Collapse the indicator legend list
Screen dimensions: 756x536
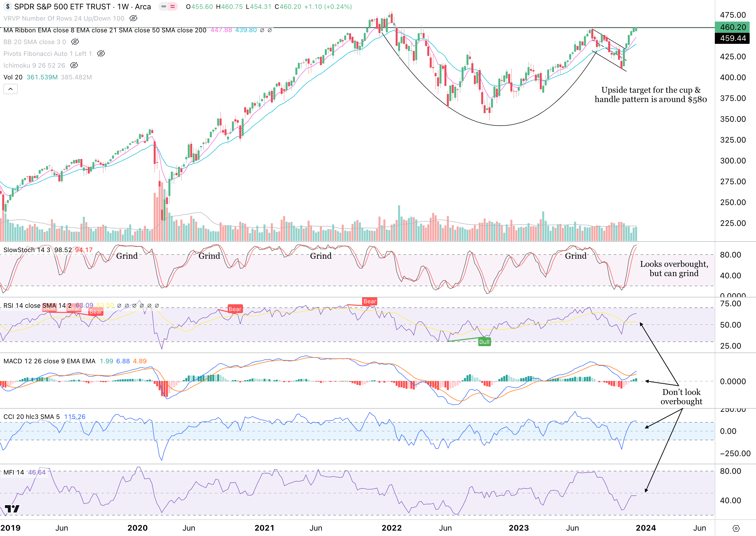coord(11,89)
